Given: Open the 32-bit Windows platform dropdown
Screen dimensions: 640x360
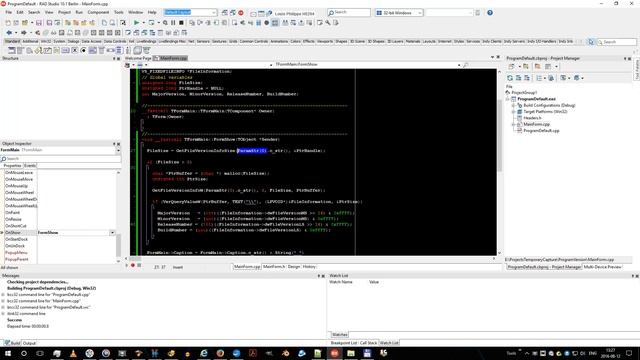Looking at the screenshot, I should pos(420,13).
